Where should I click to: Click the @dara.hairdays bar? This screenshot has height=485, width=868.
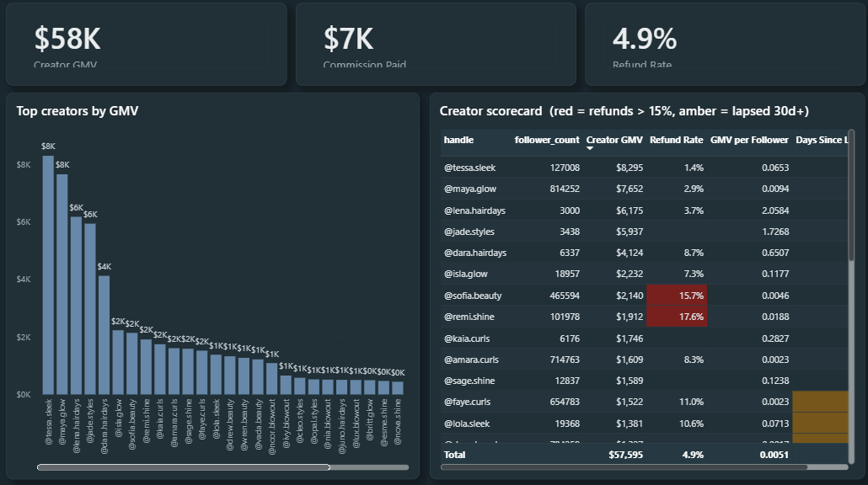click(x=104, y=335)
